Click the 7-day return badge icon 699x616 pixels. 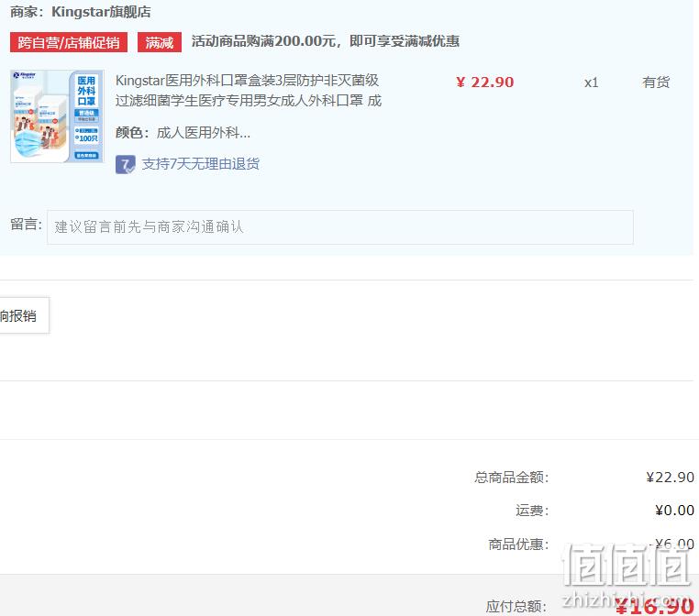[x=126, y=164]
